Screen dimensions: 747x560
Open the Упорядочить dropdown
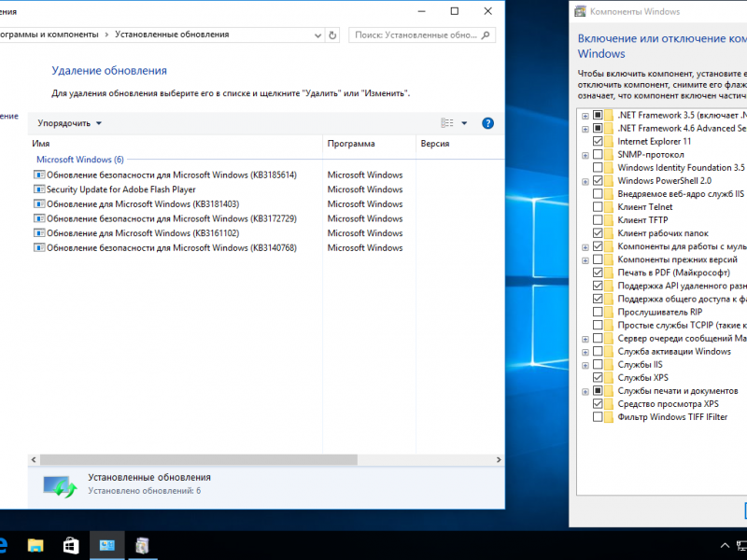tap(69, 123)
